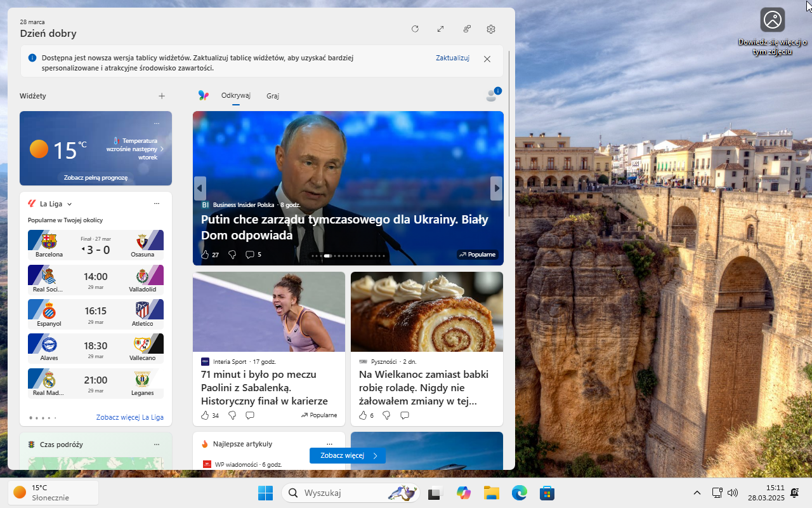This screenshot has height=508, width=812.
Task: Open Czas podróży widget options menu
Action: coord(157,444)
